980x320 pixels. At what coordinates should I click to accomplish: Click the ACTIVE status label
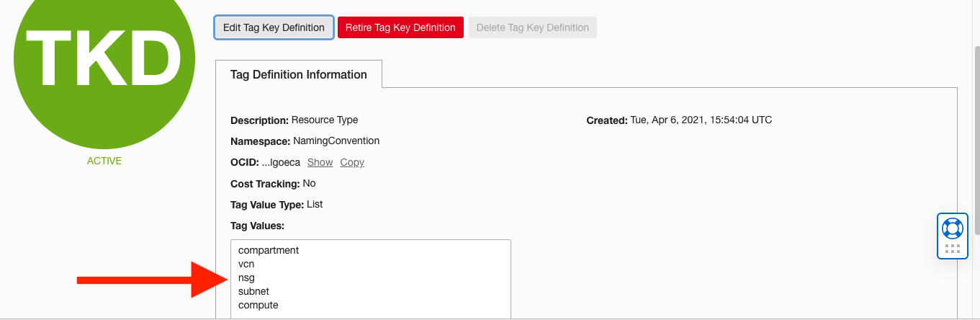pos(104,161)
